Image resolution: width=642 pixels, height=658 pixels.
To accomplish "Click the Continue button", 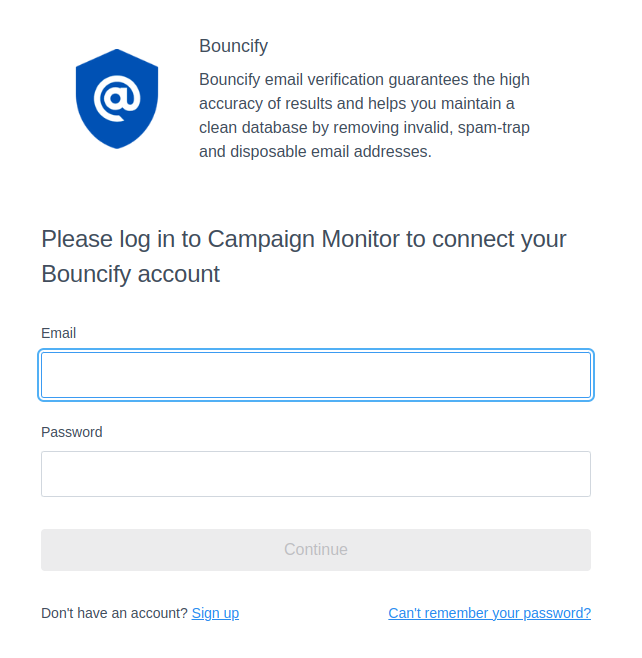I will pos(316,550).
